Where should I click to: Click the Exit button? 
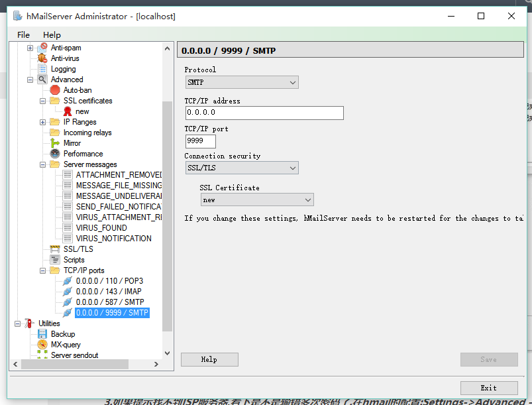(489, 388)
